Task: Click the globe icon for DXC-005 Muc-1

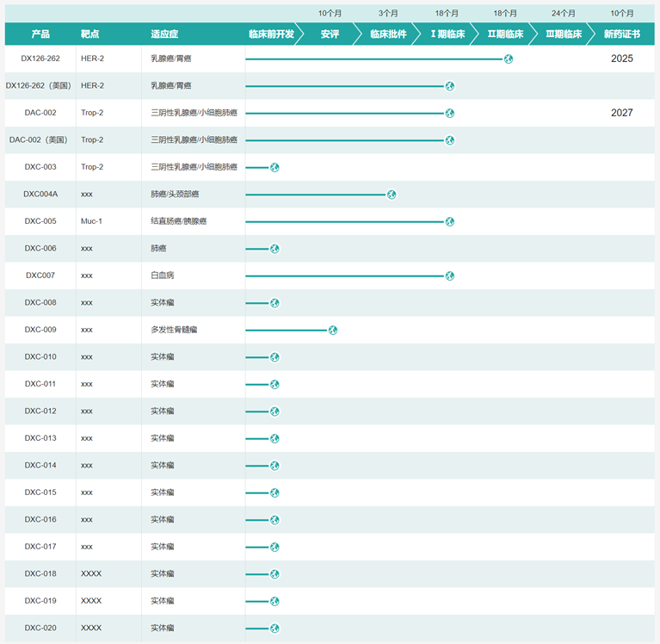Action: pyautogui.click(x=450, y=221)
